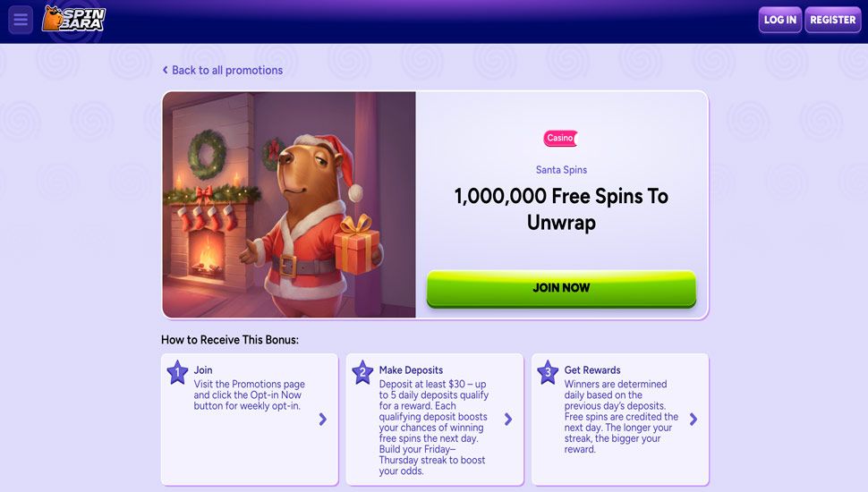
Task: Click the Spinbara capybara logo
Action: click(74, 19)
